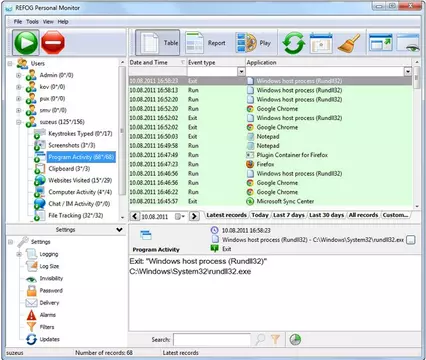Toggle the eye visibility icon in toolbar
The height and width of the screenshot is (360, 426).
pos(409,43)
